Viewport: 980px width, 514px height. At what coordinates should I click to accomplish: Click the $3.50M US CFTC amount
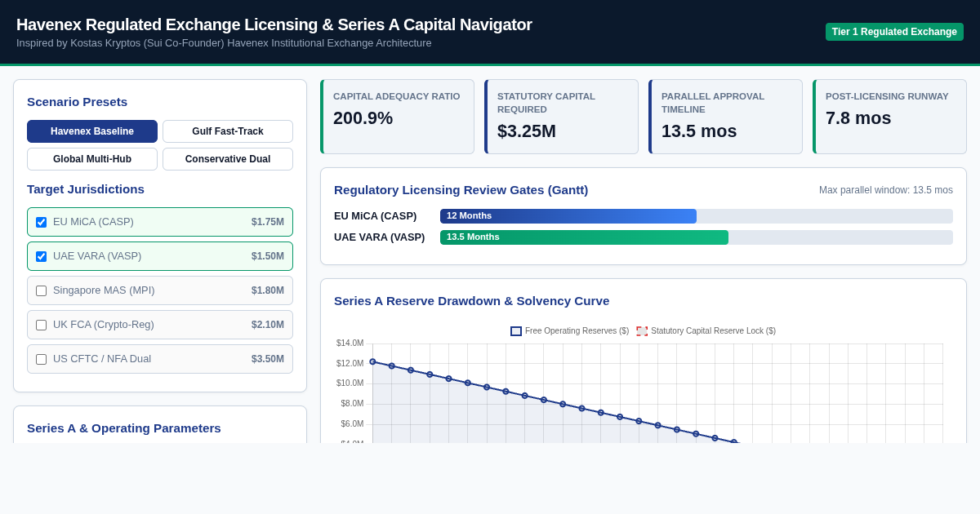[268, 359]
